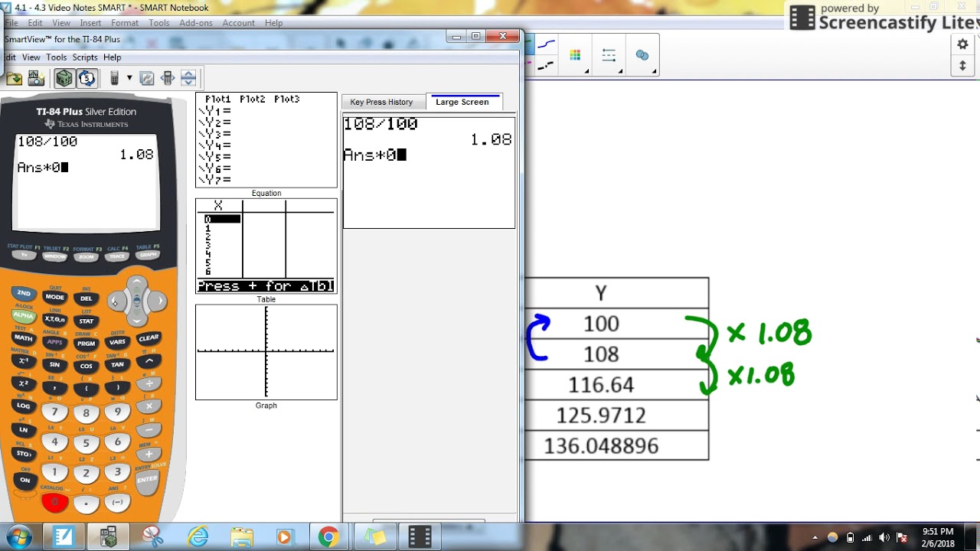Click the calculator model icon in toolbar
The height and width of the screenshot is (551, 980).
point(114,78)
